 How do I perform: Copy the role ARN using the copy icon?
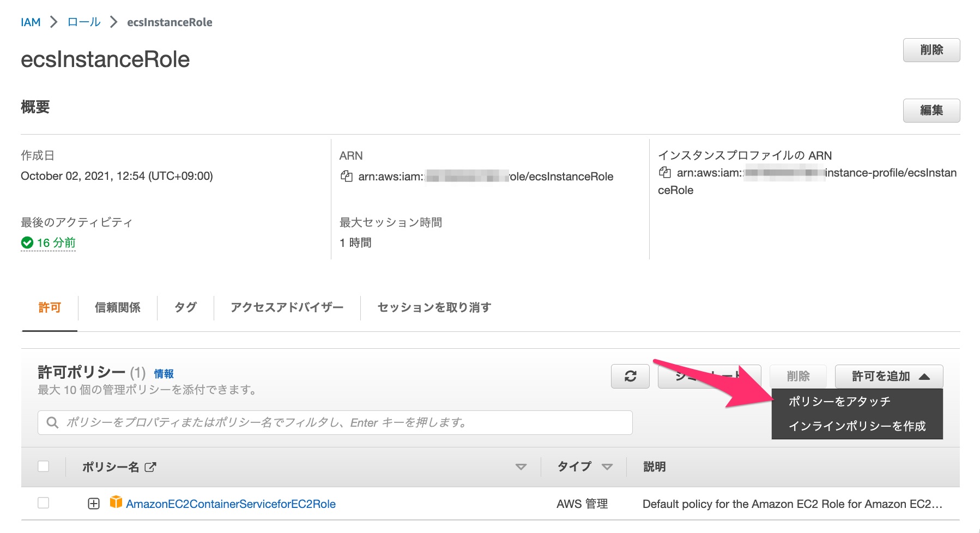click(348, 176)
